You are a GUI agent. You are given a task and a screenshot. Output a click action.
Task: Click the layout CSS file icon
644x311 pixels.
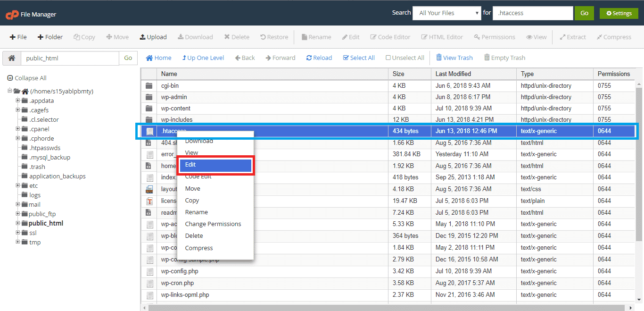point(149,189)
